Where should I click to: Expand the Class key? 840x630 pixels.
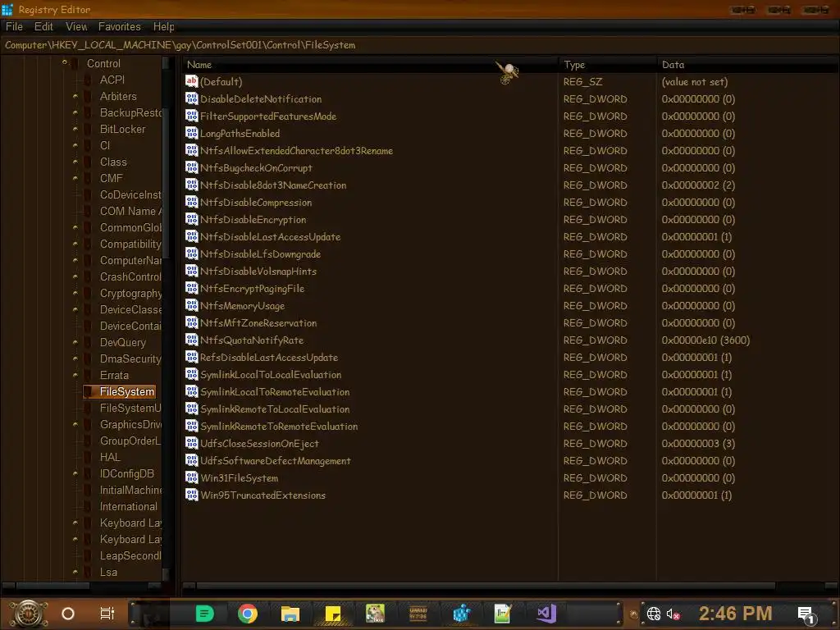[x=75, y=162]
